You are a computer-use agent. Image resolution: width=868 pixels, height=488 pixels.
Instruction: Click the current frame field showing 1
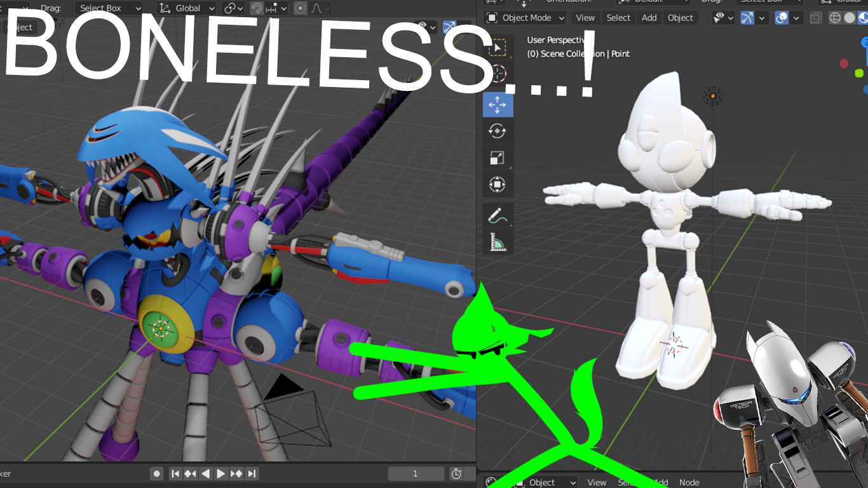tap(416, 473)
